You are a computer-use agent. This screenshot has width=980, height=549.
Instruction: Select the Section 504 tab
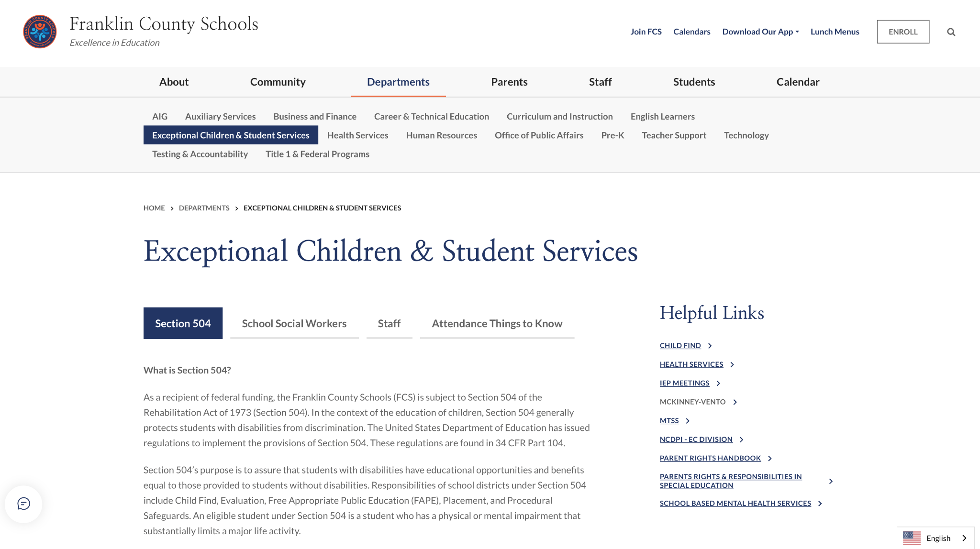[x=183, y=323]
